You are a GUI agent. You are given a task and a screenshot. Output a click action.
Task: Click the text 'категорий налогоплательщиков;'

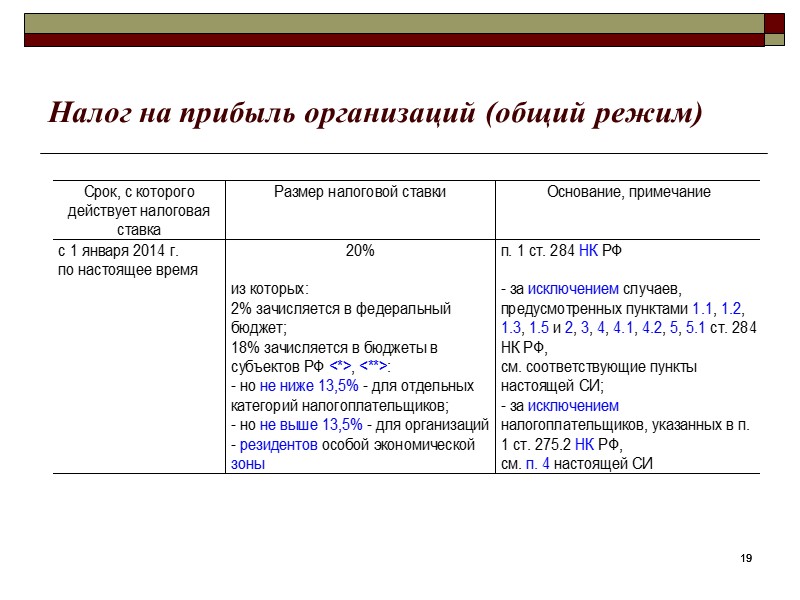pos(340,406)
